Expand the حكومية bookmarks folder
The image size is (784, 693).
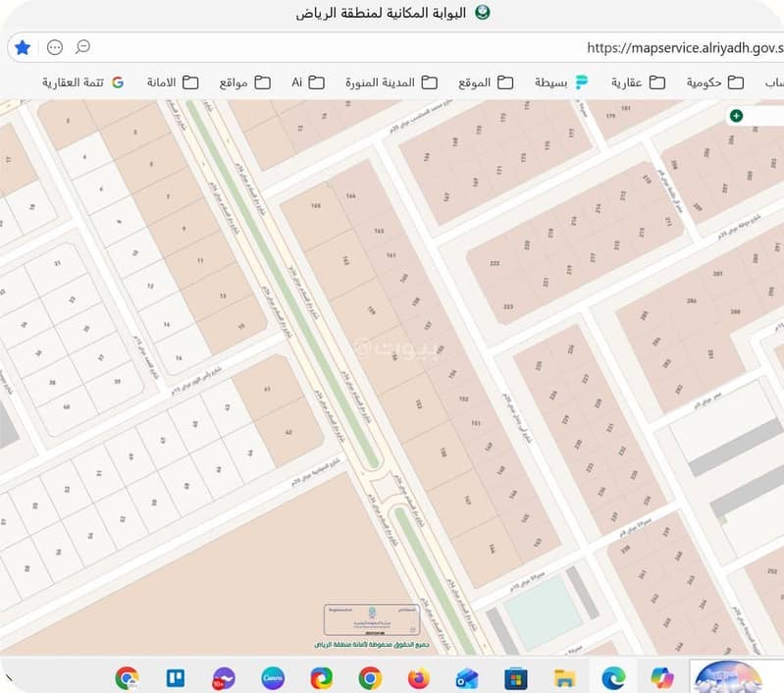click(712, 82)
